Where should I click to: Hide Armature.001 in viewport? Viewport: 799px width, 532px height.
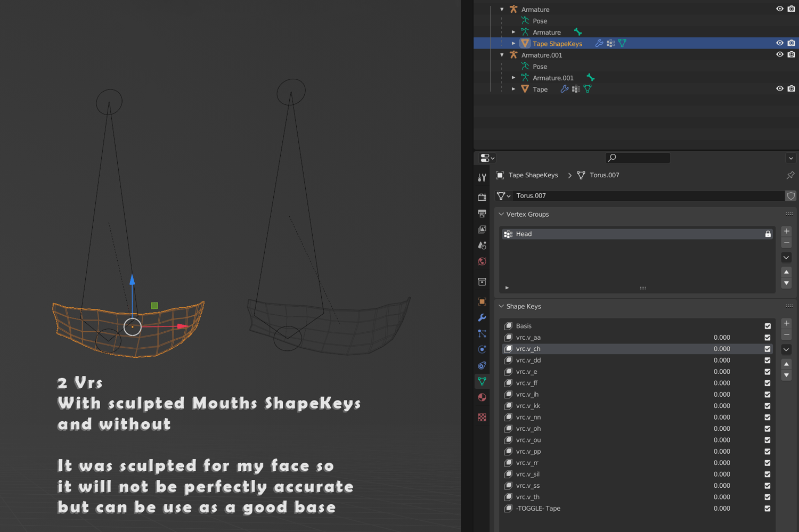click(780, 54)
